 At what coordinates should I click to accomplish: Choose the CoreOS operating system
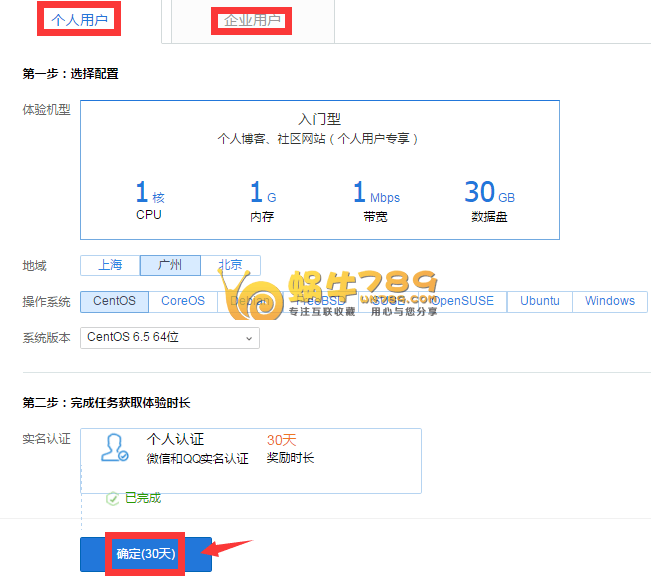click(x=183, y=301)
